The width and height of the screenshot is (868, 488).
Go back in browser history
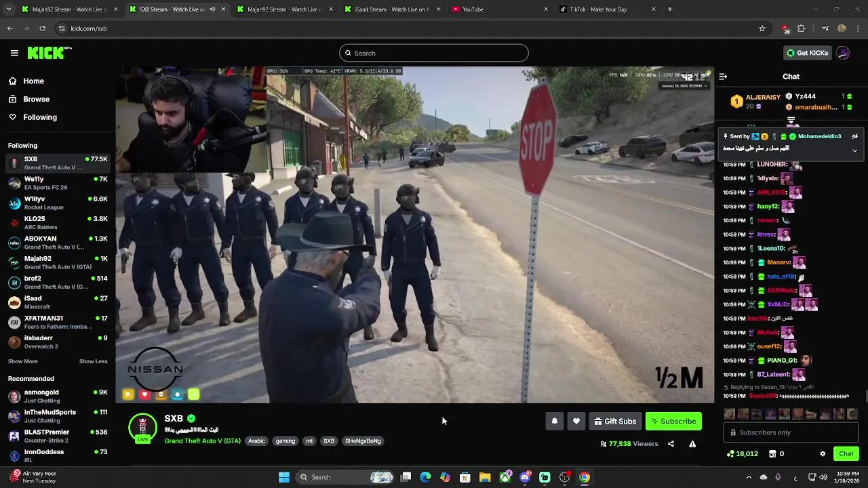click(9, 28)
